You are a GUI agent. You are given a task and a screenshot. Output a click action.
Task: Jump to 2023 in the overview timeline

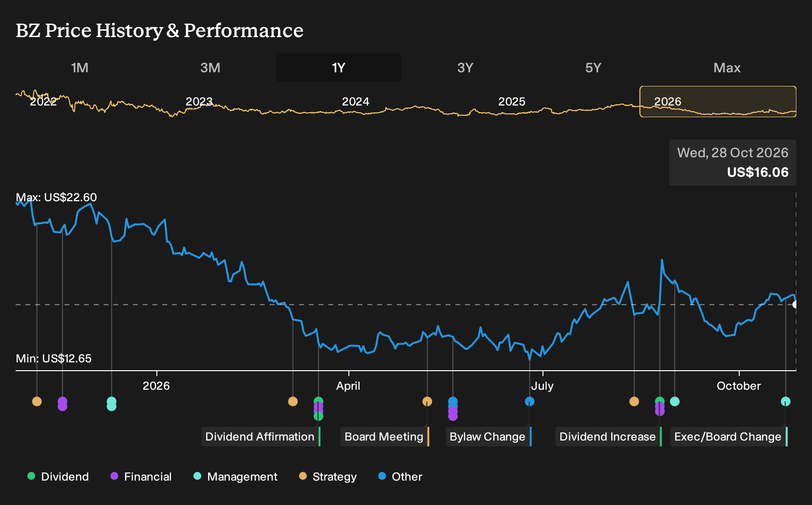[199, 102]
